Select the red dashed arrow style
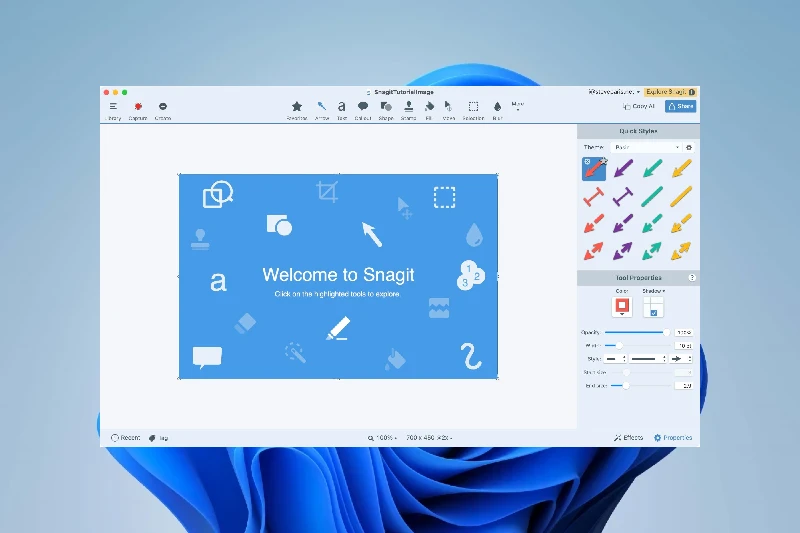This screenshot has height=533, width=800. pos(594,223)
